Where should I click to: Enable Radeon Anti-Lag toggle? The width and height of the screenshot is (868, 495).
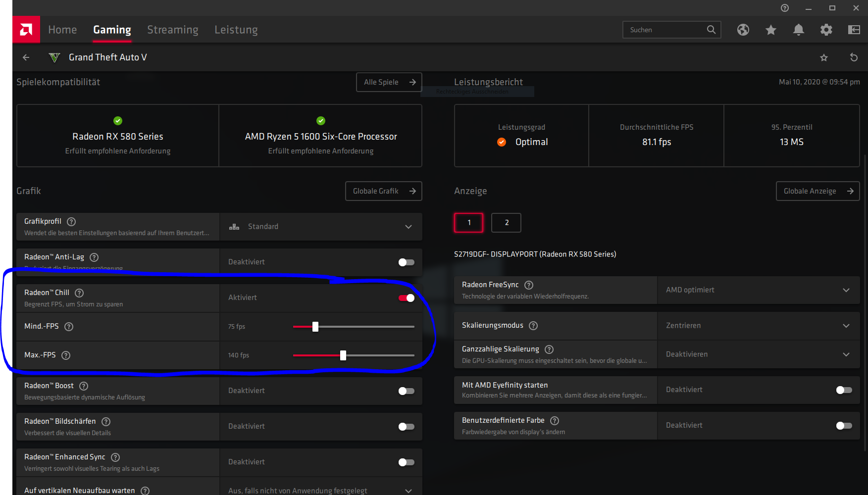(x=407, y=262)
